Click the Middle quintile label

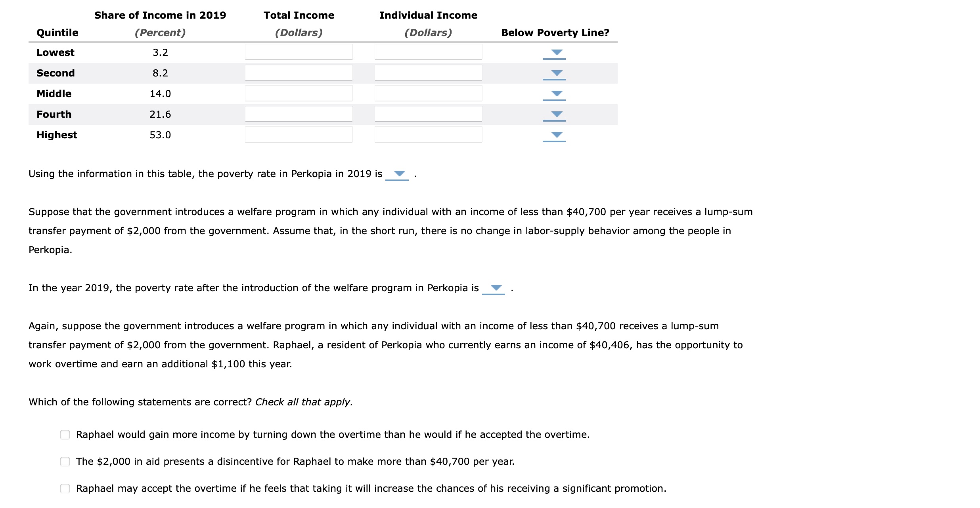pyautogui.click(x=54, y=94)
